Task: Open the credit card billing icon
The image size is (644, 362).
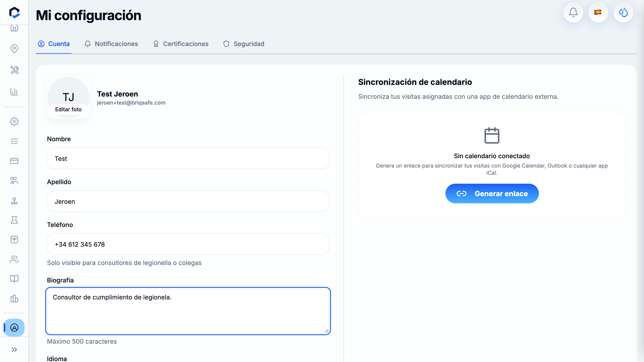Action: pyautogui.click(x=14, y=161)
